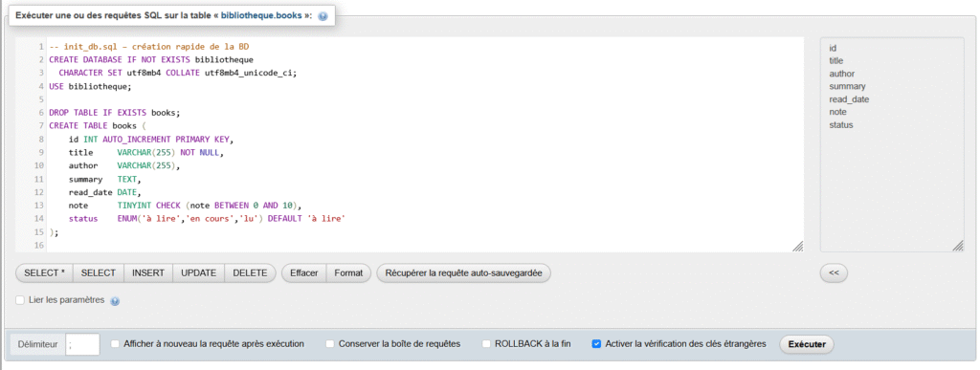Click the init_db.sql comment line
This screenshot has height=370, width=980.
(x=149, y=47)
